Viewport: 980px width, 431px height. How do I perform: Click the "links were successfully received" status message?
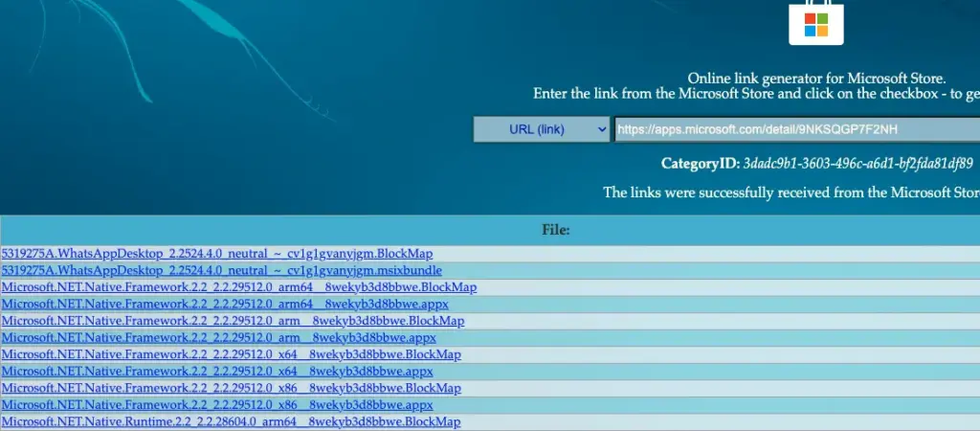click(791, 193)
